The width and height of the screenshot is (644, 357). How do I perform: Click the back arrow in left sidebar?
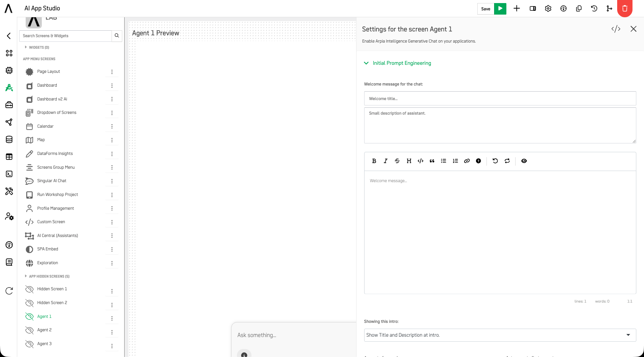click(x=9, y=36)
